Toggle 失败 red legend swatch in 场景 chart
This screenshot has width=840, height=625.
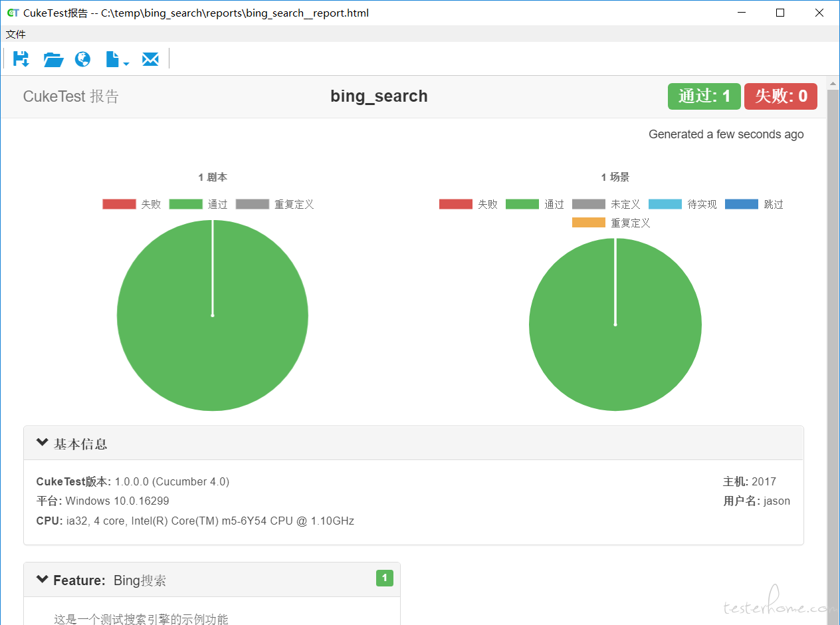[x=456, y=204]
